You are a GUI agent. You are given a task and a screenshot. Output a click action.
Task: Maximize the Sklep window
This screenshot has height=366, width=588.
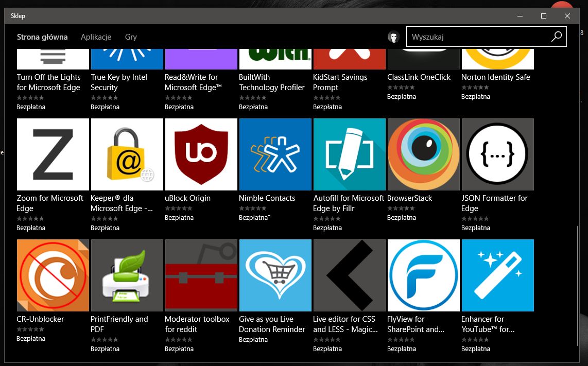544,16
